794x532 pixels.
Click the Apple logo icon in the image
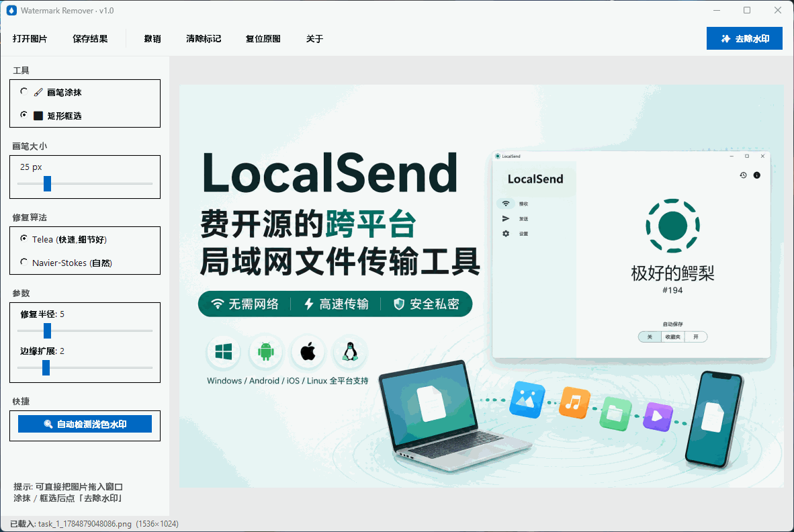coord(308,351)
